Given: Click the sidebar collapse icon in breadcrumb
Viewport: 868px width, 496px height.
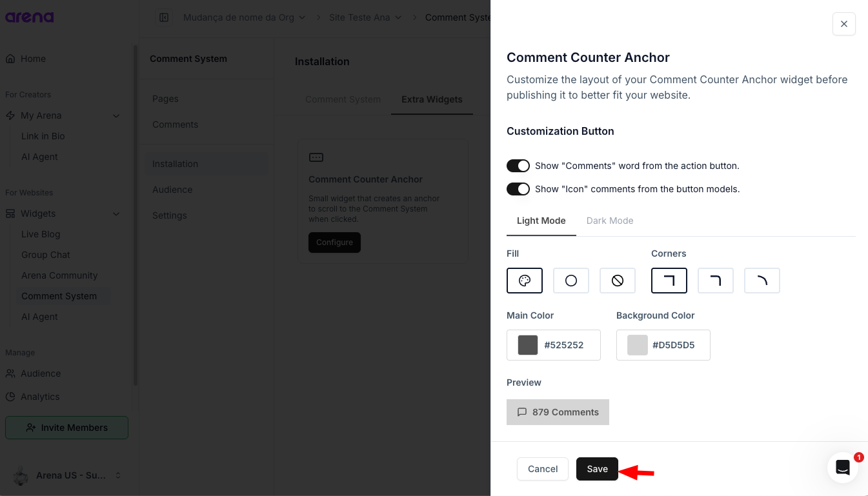Looking at the screenshot, I should click(x=164, y=17).
